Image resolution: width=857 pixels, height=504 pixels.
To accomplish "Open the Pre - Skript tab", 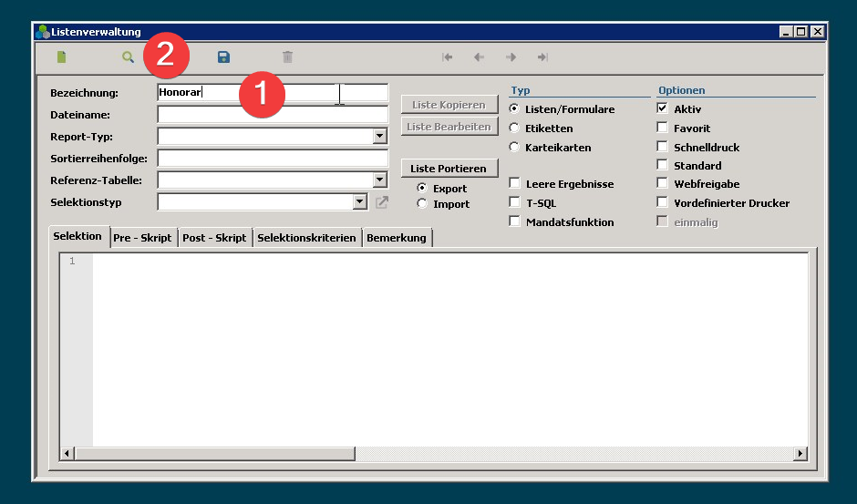I will [143, 238].
